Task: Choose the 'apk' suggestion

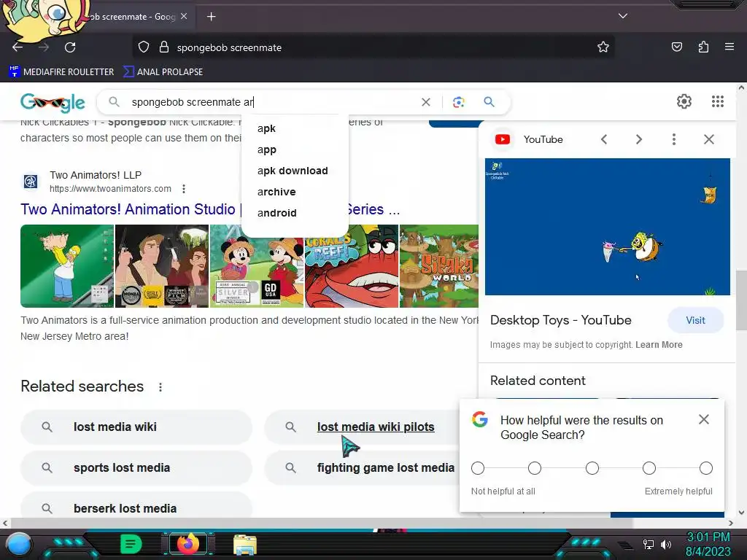Action: click(295, 128)
